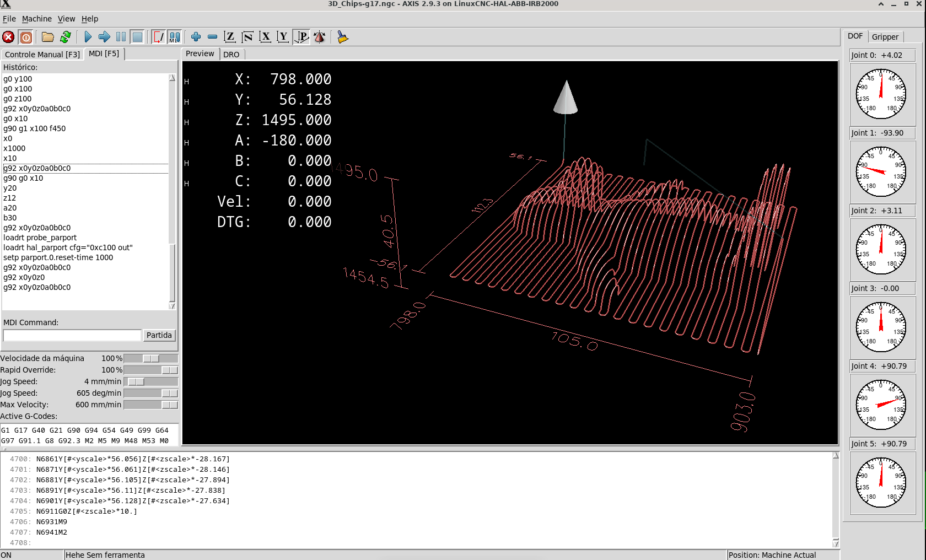Switch to the DRO tab
The width and height of the screenshot is (926, 560).
[x=232, y=55]
